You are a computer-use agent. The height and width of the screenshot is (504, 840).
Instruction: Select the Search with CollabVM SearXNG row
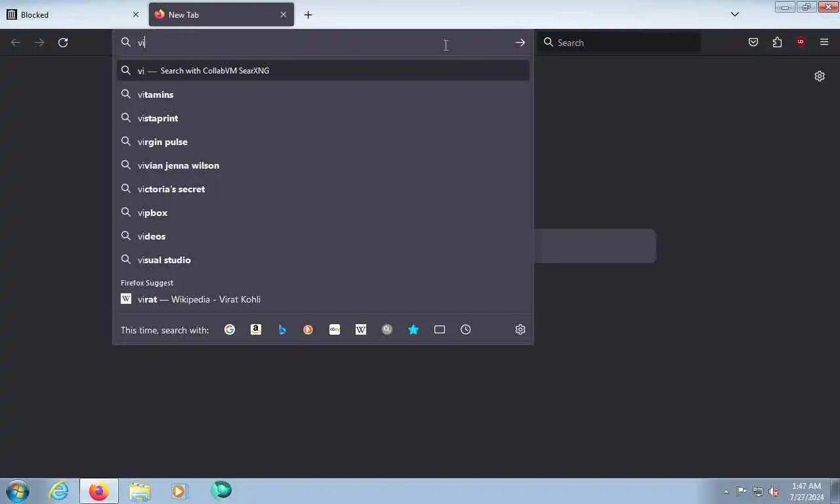[x=323, y=70]
